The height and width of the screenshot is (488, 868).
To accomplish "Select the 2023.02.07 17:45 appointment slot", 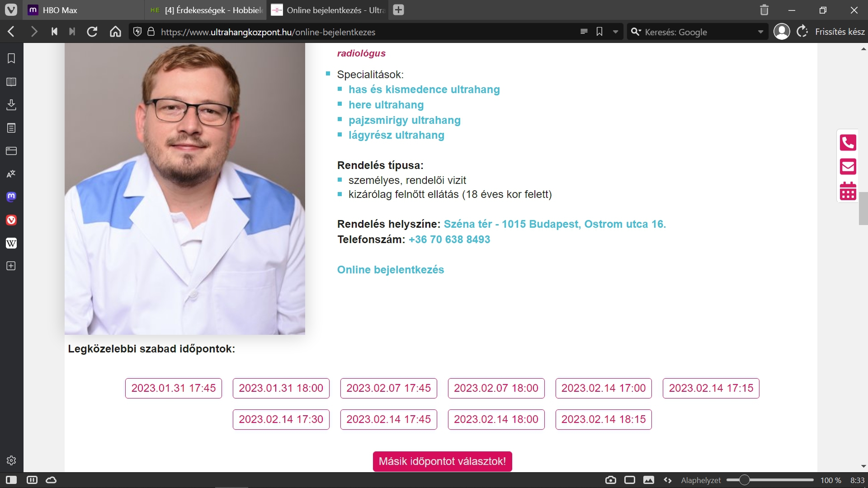I will click(388, 388).
